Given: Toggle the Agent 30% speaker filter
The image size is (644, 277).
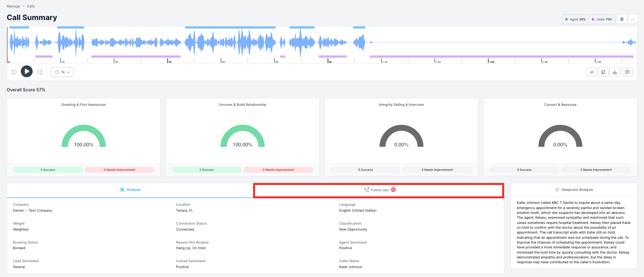Looking at the screenshot, I should point(575,19).
